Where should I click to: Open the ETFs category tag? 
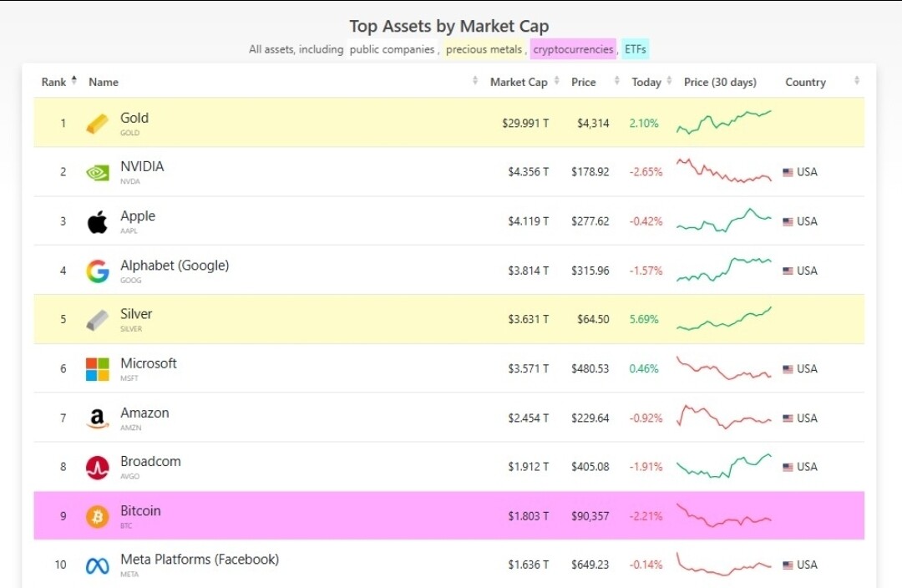tap(635, 49)
